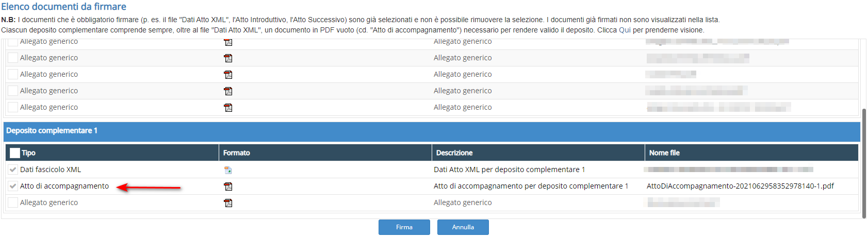
Task: Click PDF icon in last Allegato generico row
Action: coord(228,203)
